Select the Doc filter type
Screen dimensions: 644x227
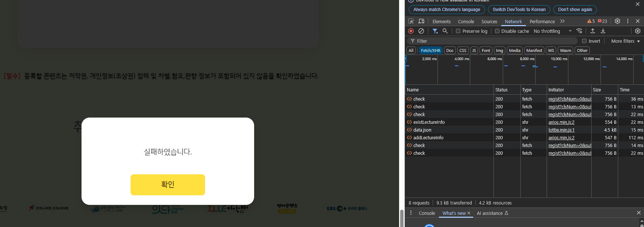pyautogui.click(x=450, y=50)
